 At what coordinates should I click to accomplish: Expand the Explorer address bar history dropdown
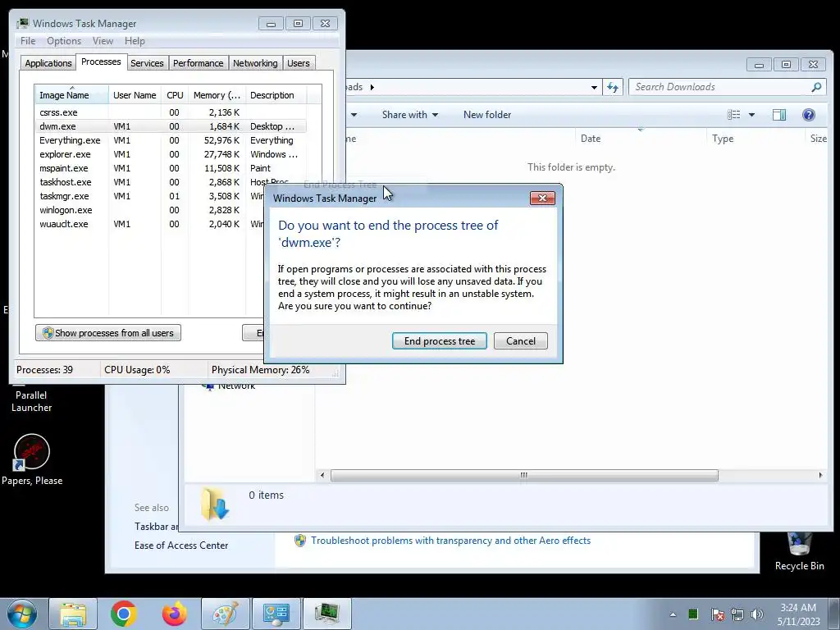pos(594,87)
